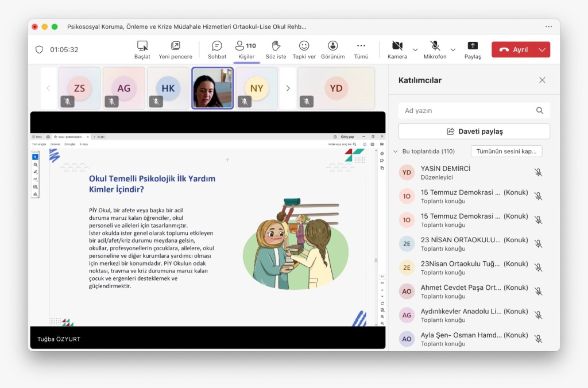Open the Görünüm view options

[x=332, y=46]
